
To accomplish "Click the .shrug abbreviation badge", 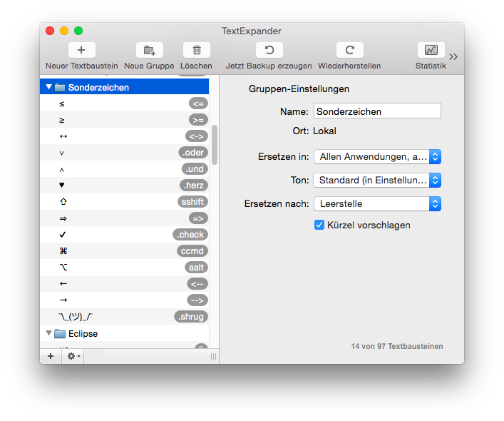I will [191, 317].
